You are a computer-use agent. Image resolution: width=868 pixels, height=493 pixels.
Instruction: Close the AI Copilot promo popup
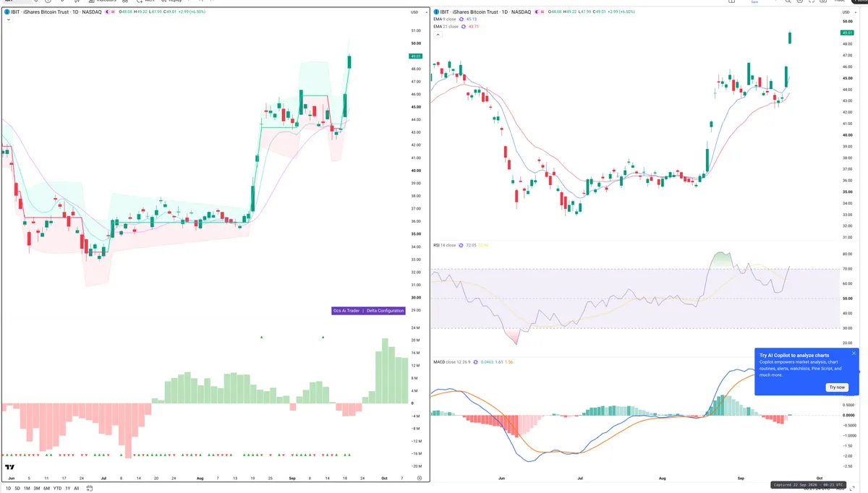pyautogui.click(x=854, y=353)
